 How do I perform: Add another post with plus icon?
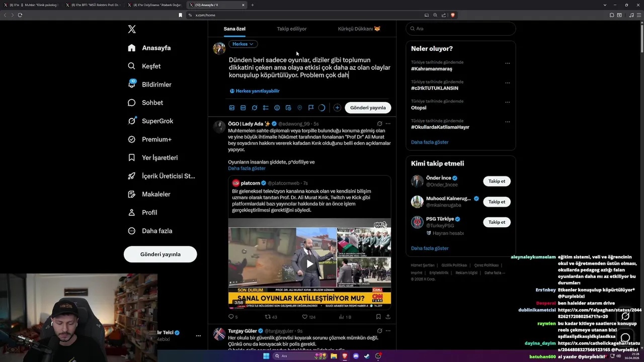click(337, 108)
